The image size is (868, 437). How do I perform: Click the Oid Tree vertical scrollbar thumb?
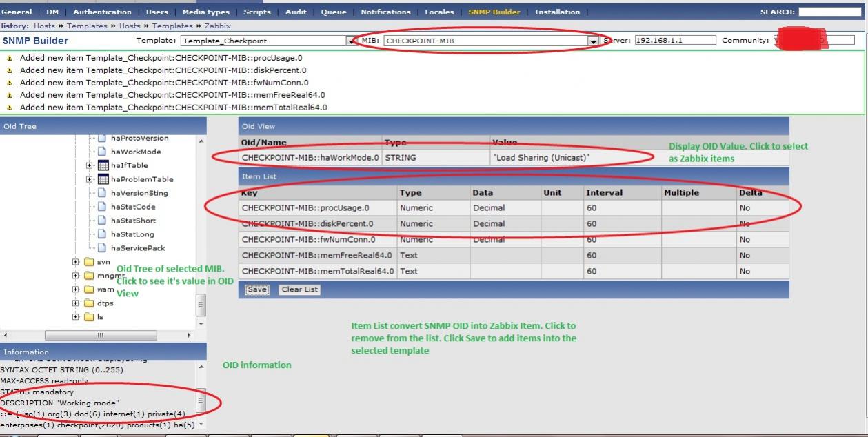click(x=201, y=304)
